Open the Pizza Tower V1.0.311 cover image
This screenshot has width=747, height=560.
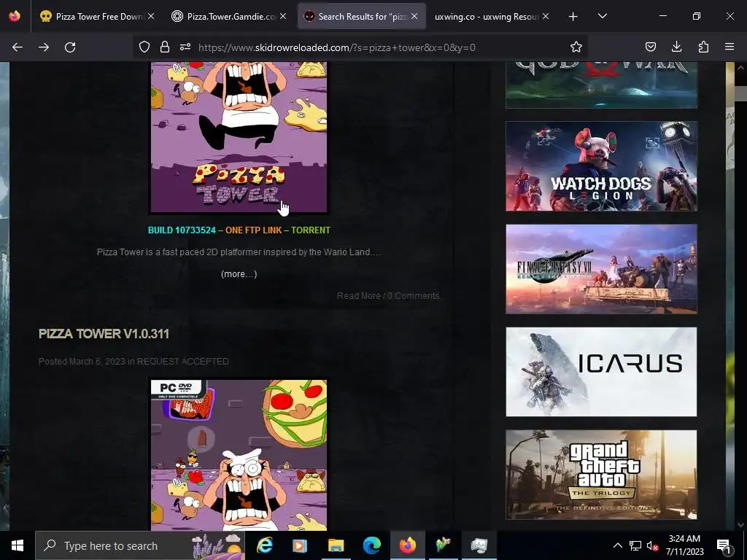(239, 455)
